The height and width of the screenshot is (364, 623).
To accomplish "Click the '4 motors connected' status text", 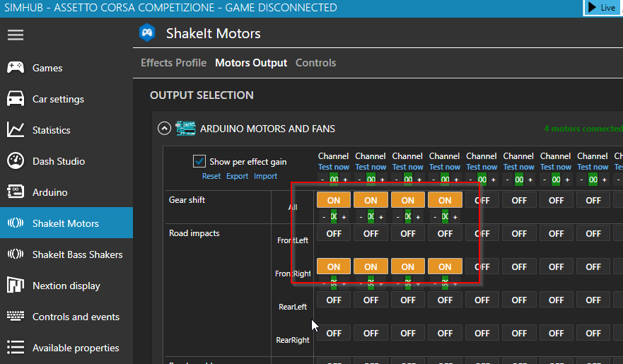I will point(583,129).
